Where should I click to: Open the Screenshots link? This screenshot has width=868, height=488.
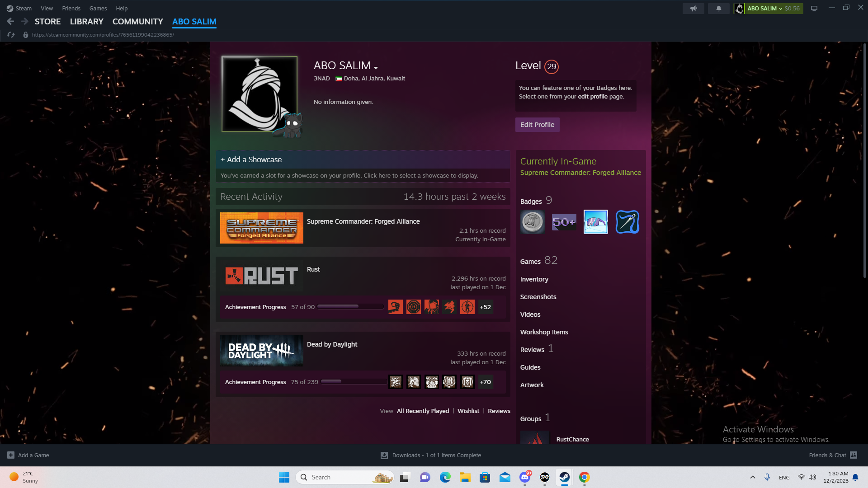(538, 297)
